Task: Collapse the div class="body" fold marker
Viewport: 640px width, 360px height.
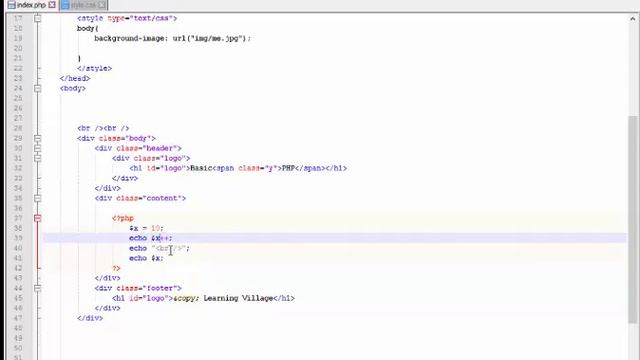Action: [38, 138]
